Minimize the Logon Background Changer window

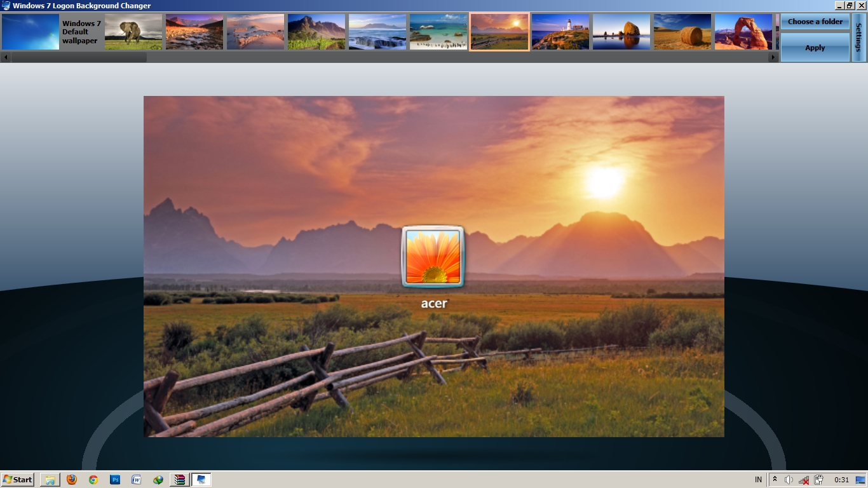(x=839, y=6)
